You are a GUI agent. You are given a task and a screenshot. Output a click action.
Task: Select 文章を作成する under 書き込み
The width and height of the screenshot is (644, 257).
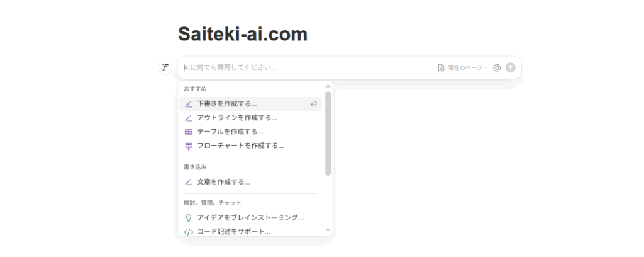[250, 182]
